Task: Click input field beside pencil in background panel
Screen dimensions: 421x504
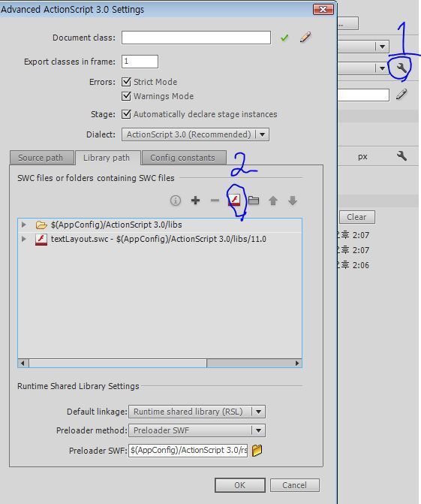Action: click(x=363, y=95)
